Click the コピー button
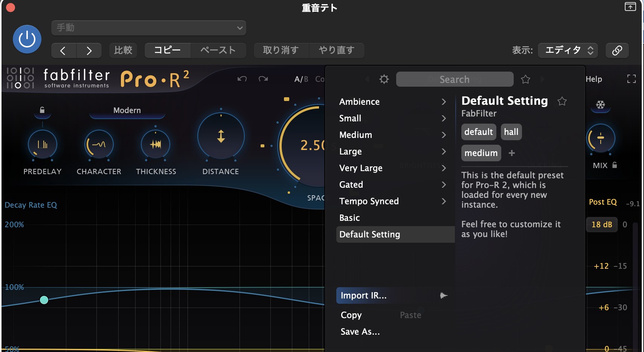Screen dimensions: 644x352 167,51
